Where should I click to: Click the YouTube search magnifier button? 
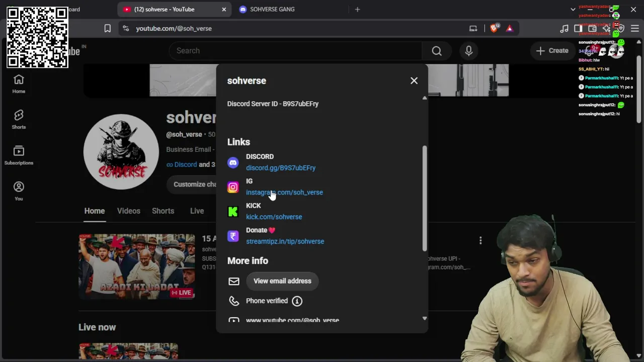coord(437,51)
